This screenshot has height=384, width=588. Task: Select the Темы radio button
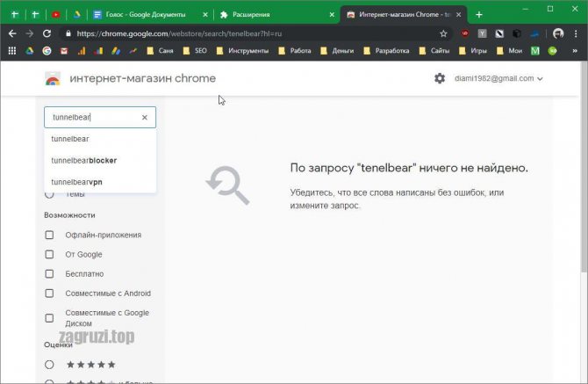49,194
